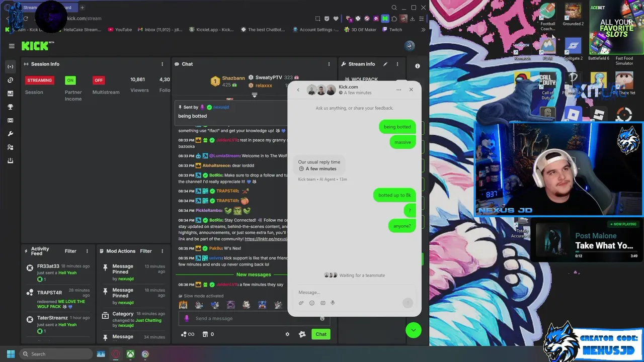Open Windows Start menu

tap(11, 354)
